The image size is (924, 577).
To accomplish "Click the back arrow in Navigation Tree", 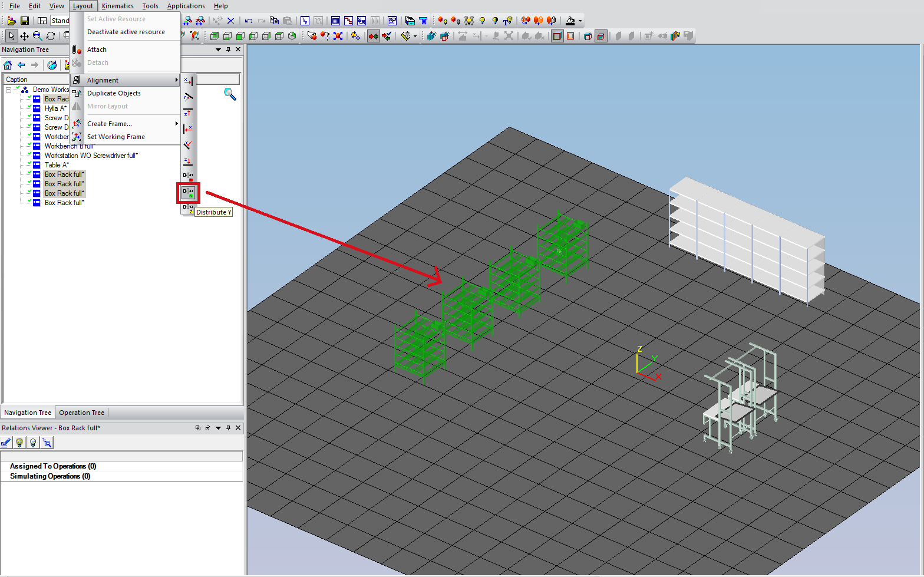I will 21,65.
